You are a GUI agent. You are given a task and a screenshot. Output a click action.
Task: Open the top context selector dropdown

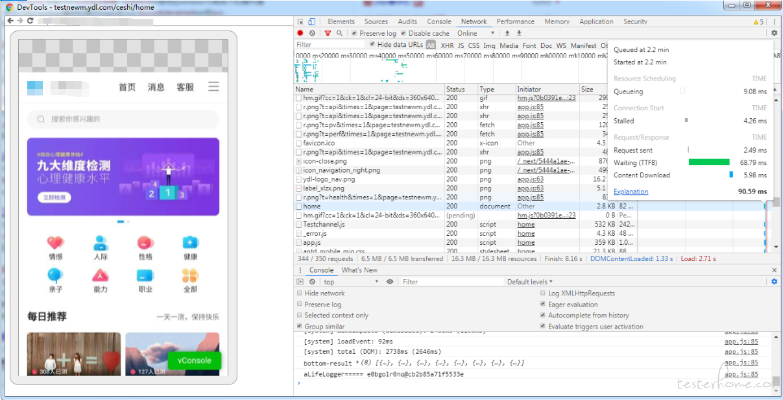point(351,282)
